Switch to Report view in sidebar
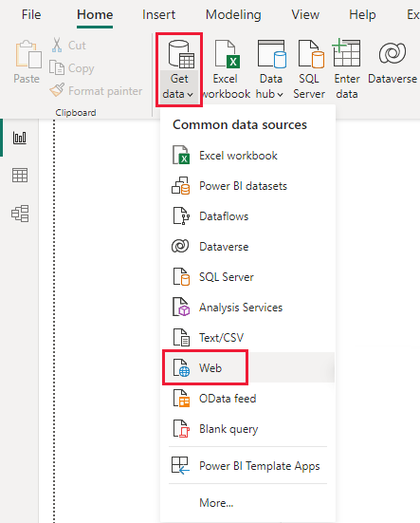This screenshot has width=420, height=523. [x=20, y=138]
